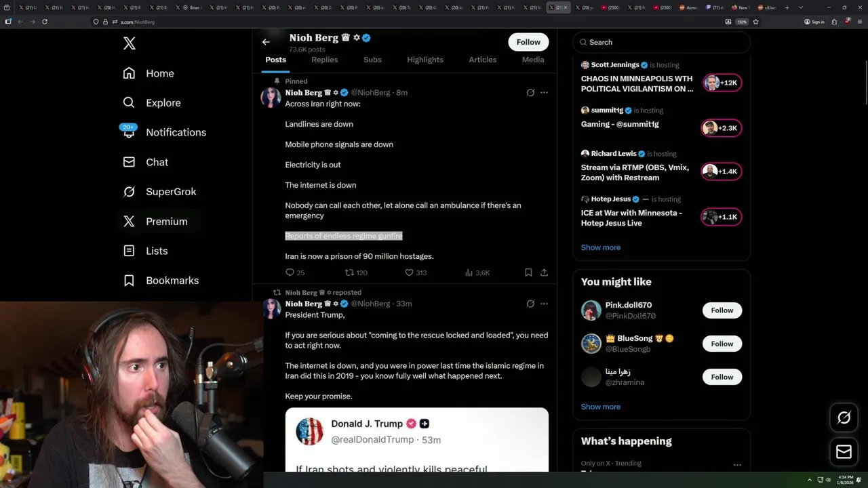868x488 pixels.
Task: Open browser Sign in button
Action: 814,22
